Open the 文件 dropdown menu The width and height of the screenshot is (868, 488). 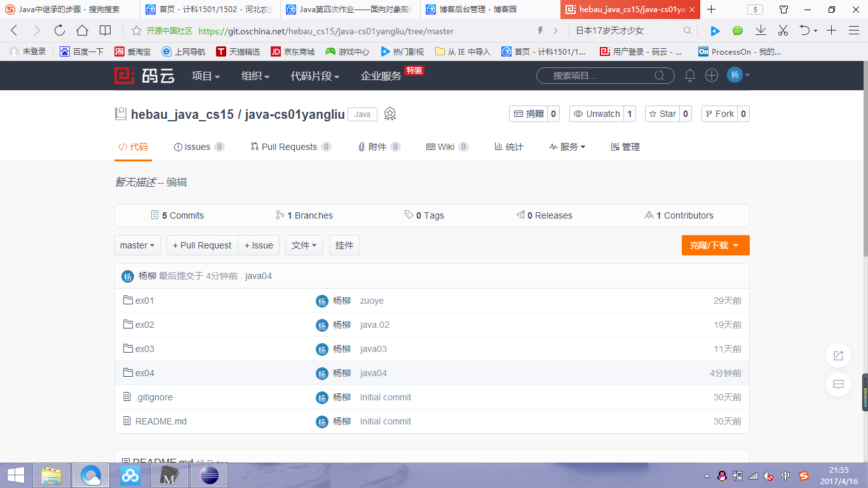[x=304, y=245]
